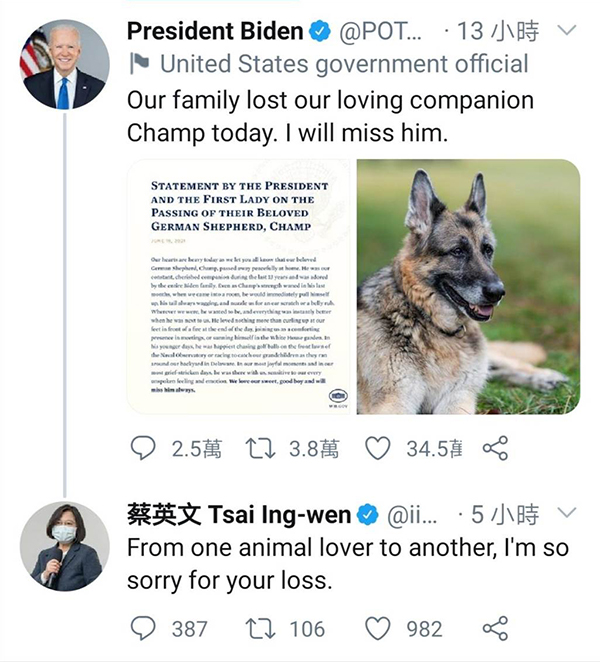Retweet Tsai Ing-wen's condolence reply
This screenshot has width=600, height=662.
pos(261,628)
